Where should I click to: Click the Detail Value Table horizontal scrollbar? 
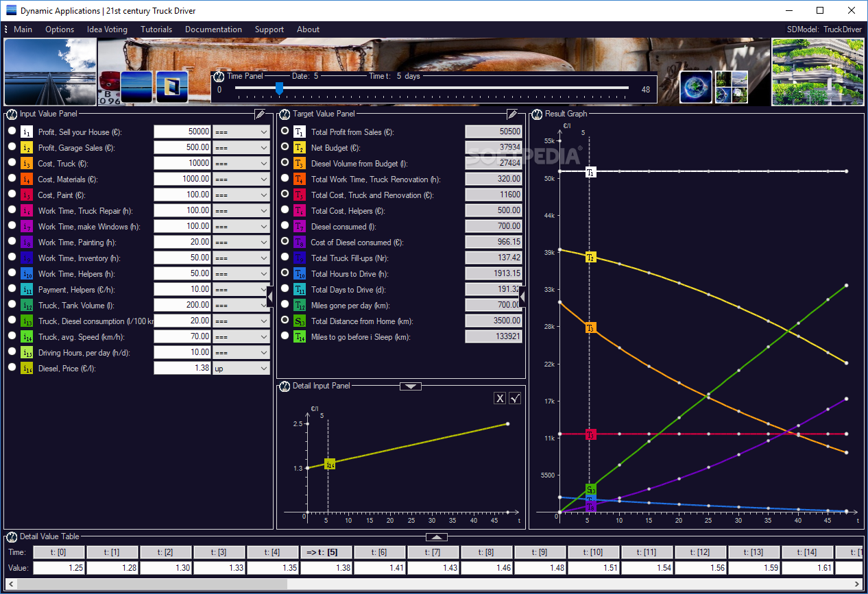pyautogui.click(x=433, y=583)
